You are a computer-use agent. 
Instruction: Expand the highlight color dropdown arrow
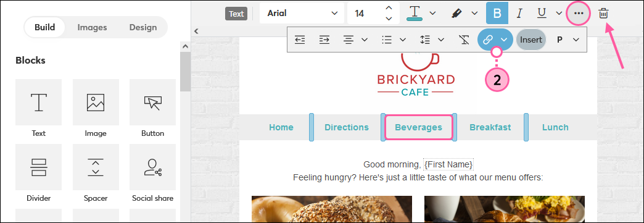pos(474,13)
